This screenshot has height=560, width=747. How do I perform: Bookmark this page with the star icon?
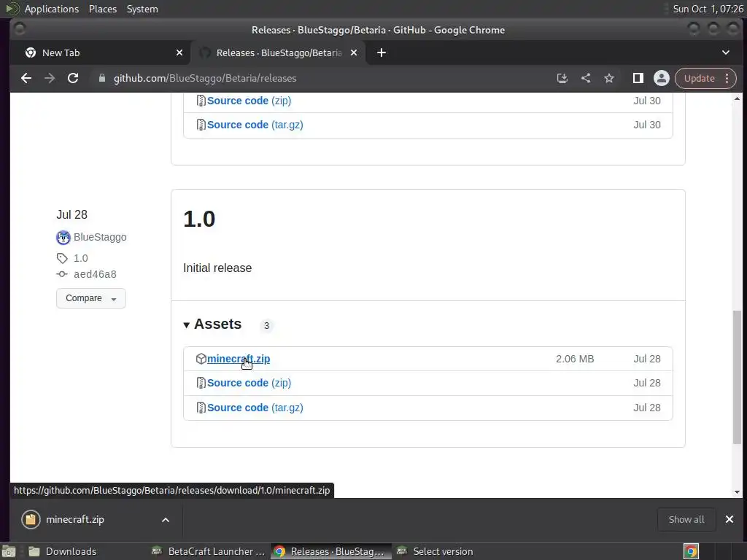[x=609, y=78]
